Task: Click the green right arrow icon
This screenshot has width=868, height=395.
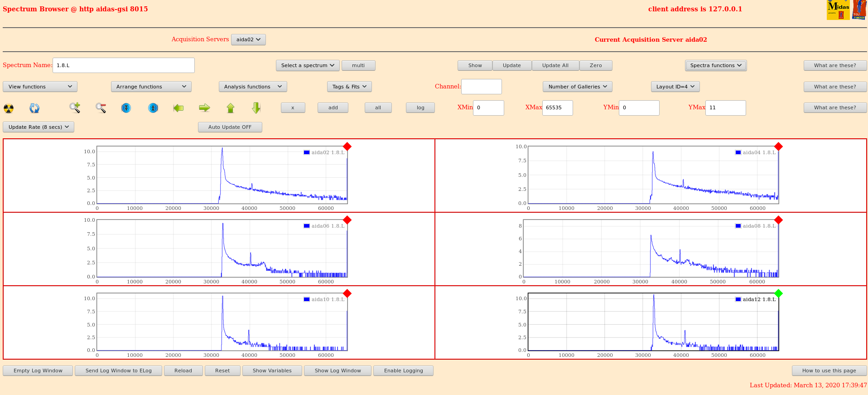Action: (x=205, y=108)
